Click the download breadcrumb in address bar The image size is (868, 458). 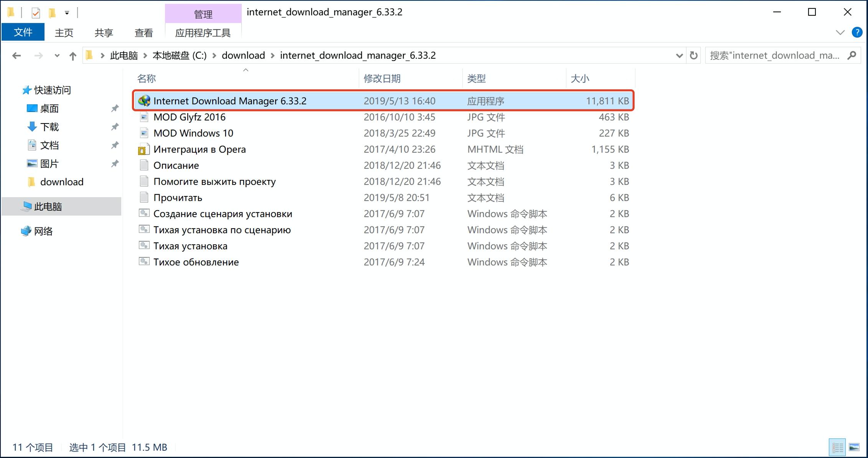[243, 56]
